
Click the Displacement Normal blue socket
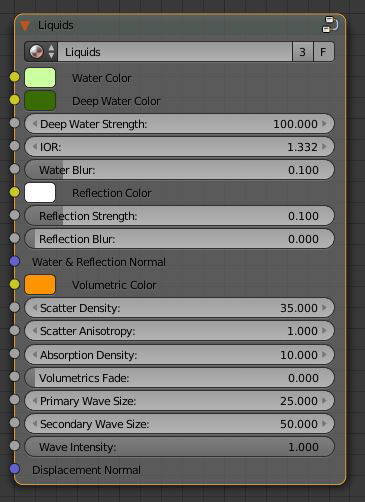[x=14, y=469]
